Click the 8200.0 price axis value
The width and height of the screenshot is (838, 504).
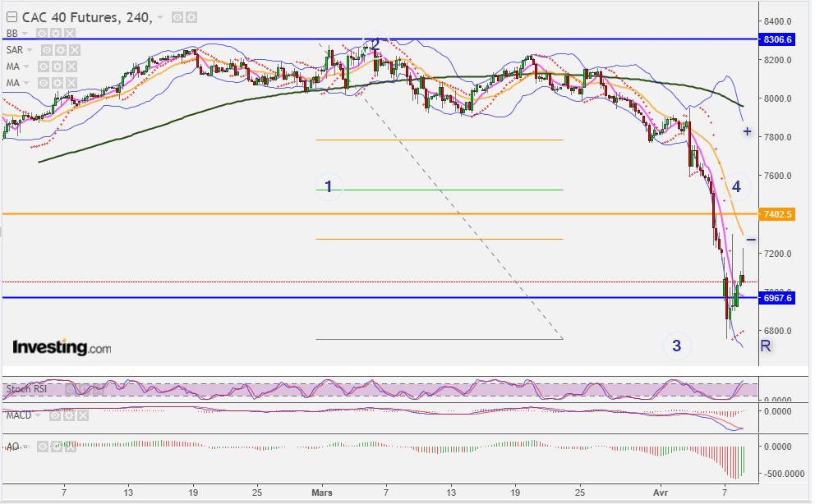pyautogui.click(x=777, y=60)
